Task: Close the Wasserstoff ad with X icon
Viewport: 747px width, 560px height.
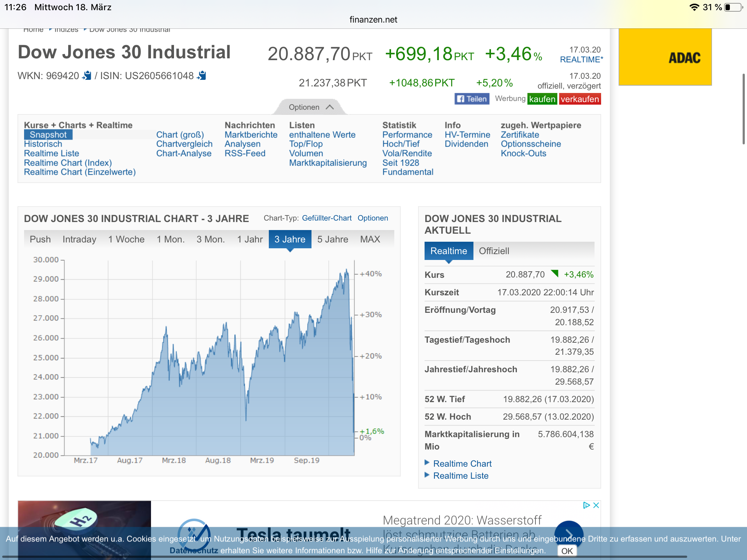Action: [x=596, y=505]
